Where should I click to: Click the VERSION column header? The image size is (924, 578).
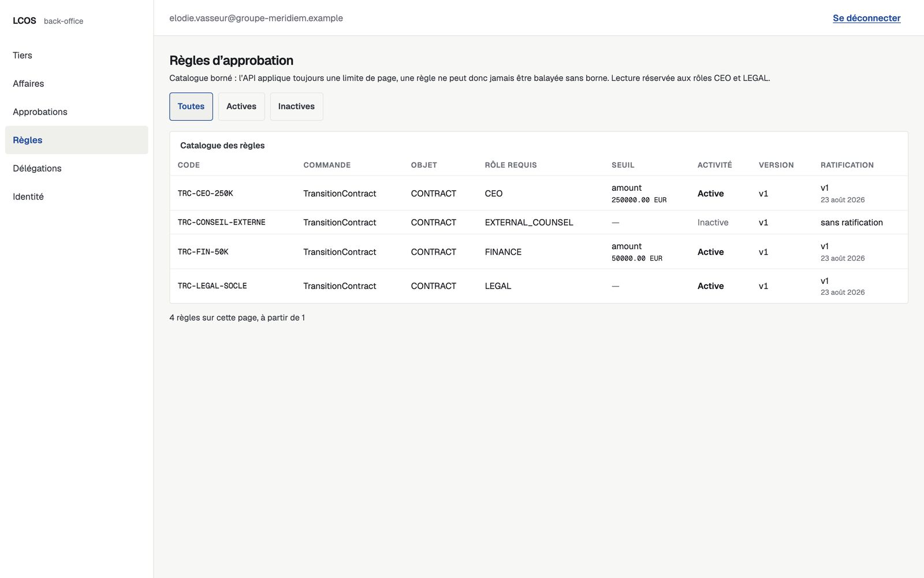click(x=776, y=165)
